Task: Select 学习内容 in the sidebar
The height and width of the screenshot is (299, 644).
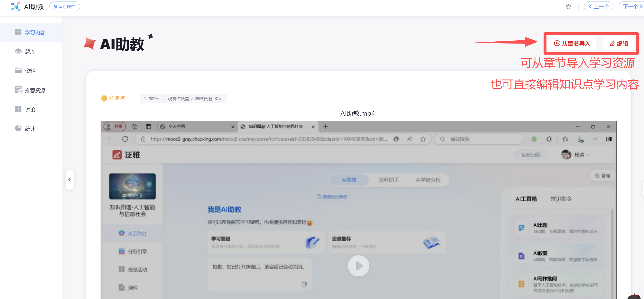Action: click(x=31, y=32)
